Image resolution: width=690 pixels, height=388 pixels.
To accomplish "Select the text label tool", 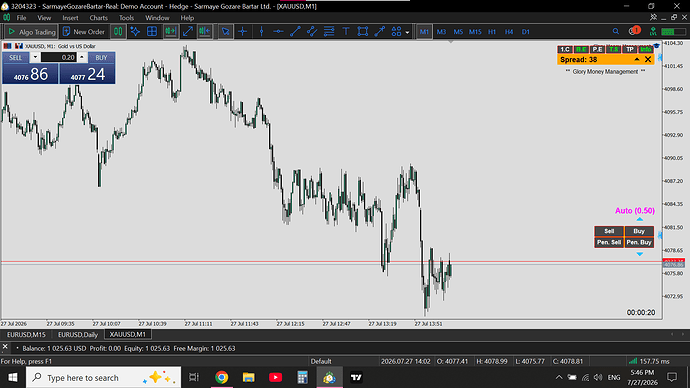I will (346, 31).
